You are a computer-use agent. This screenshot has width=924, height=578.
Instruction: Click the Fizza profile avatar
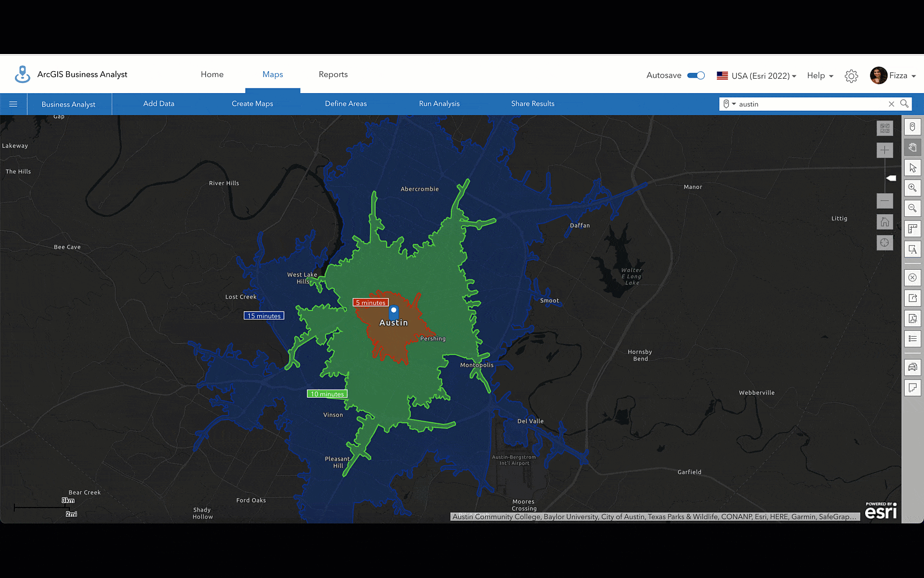pyautogui.click(x=879, y=75)
